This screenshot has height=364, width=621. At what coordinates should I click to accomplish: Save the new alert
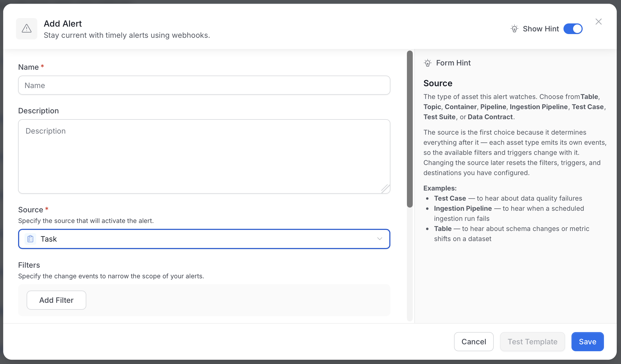588,342
